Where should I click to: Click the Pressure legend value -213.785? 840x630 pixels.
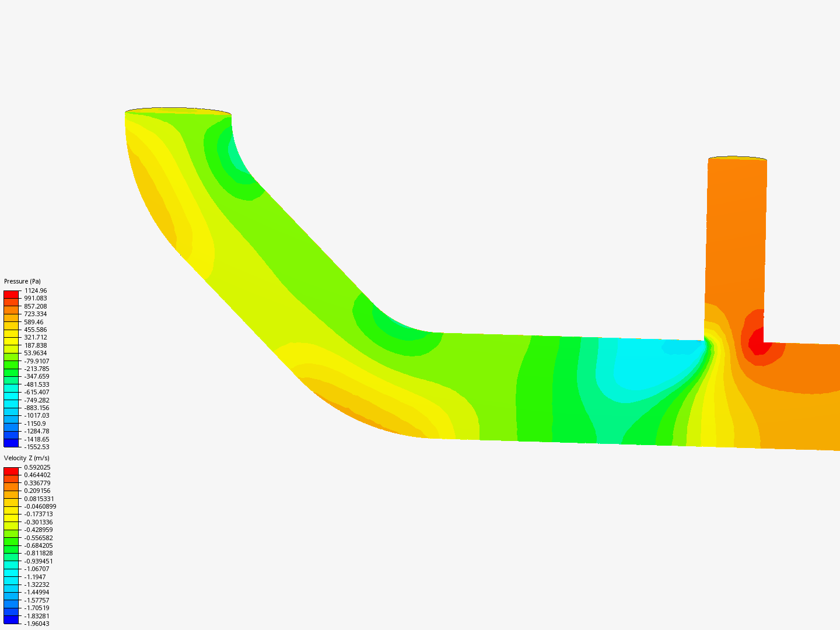pyautogui.click(x=37, y=369)
